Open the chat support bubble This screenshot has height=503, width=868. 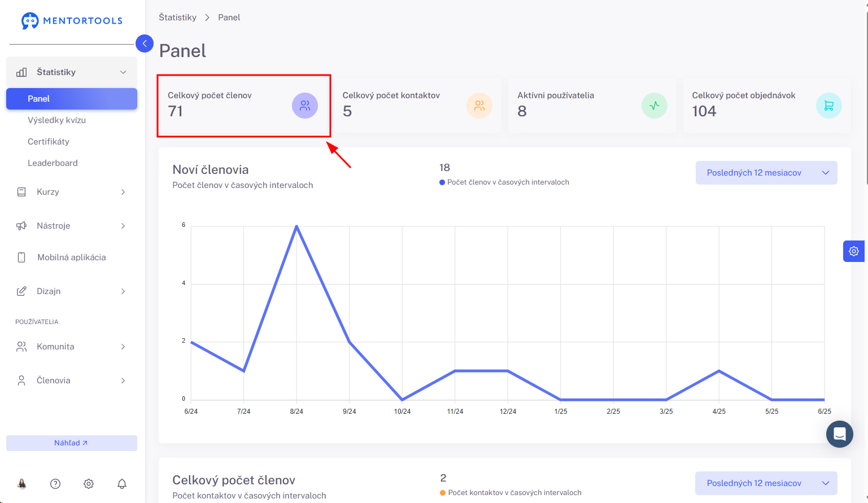pyautogui.click(x=840, y=434)
